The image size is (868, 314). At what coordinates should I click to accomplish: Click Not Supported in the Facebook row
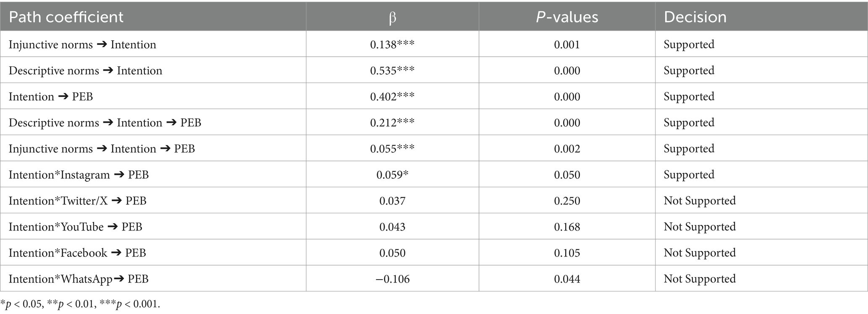[700, 253]
